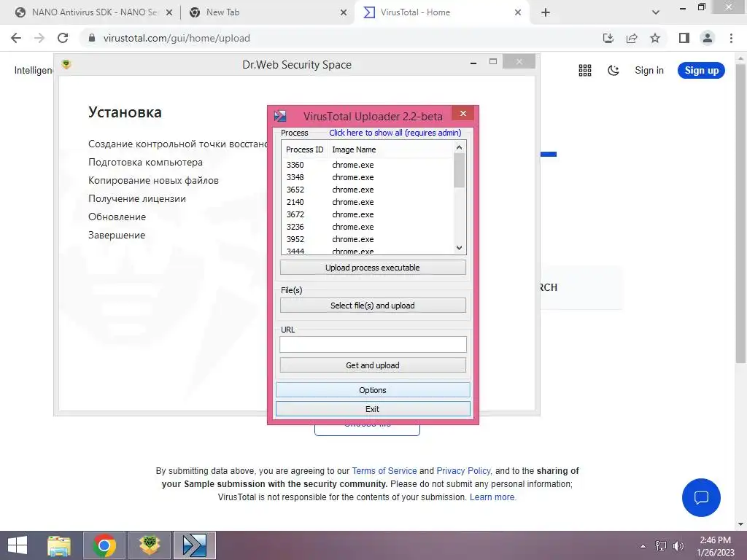Click the network icon in system tray

point(661,546)
